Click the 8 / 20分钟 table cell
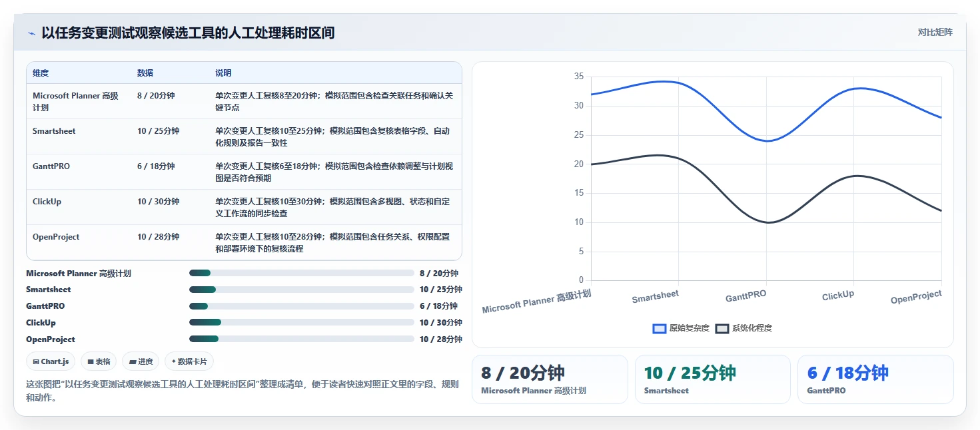980x430 pixels. [x=156, y=96]
